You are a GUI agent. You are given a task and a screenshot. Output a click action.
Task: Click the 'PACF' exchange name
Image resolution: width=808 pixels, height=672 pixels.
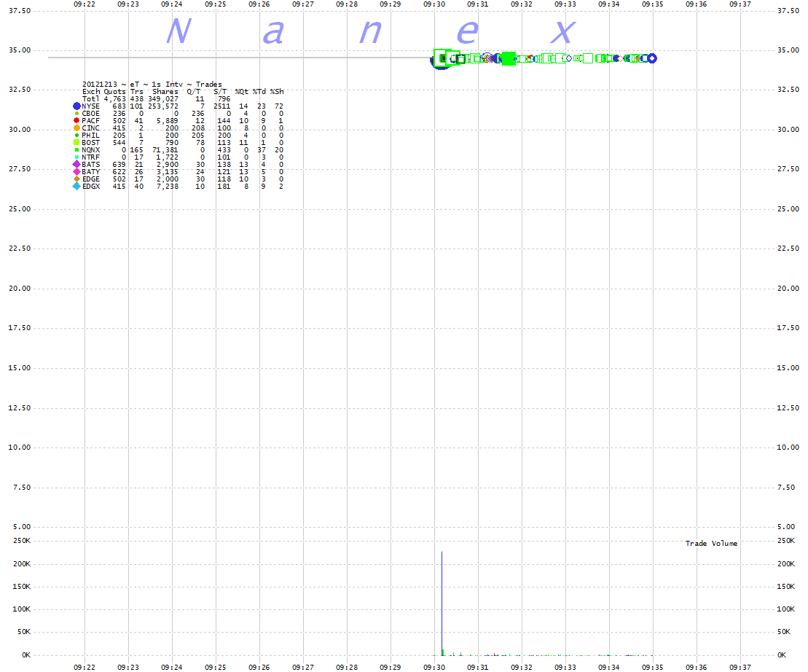tap(90, 120)
